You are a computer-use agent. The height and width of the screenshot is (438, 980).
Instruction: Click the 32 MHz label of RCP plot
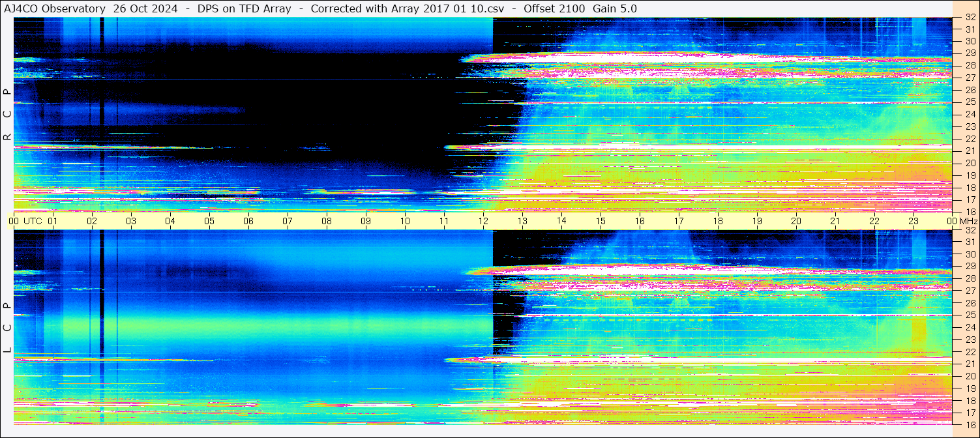tap(970, 18)
